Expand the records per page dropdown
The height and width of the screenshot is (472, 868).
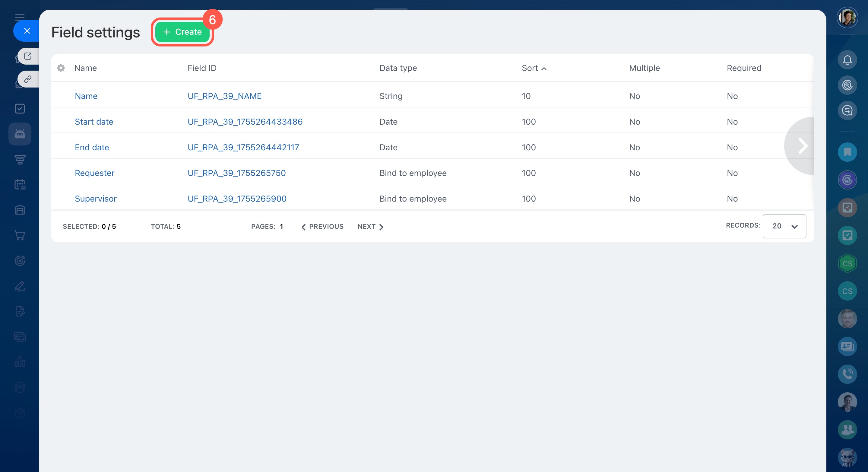pos(784,226)
